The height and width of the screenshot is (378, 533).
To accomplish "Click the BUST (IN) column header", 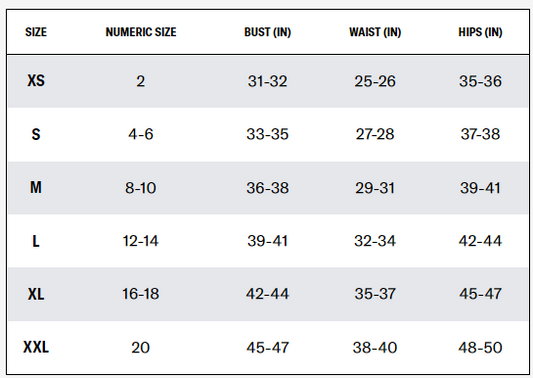I will click(x=268, y=32).
